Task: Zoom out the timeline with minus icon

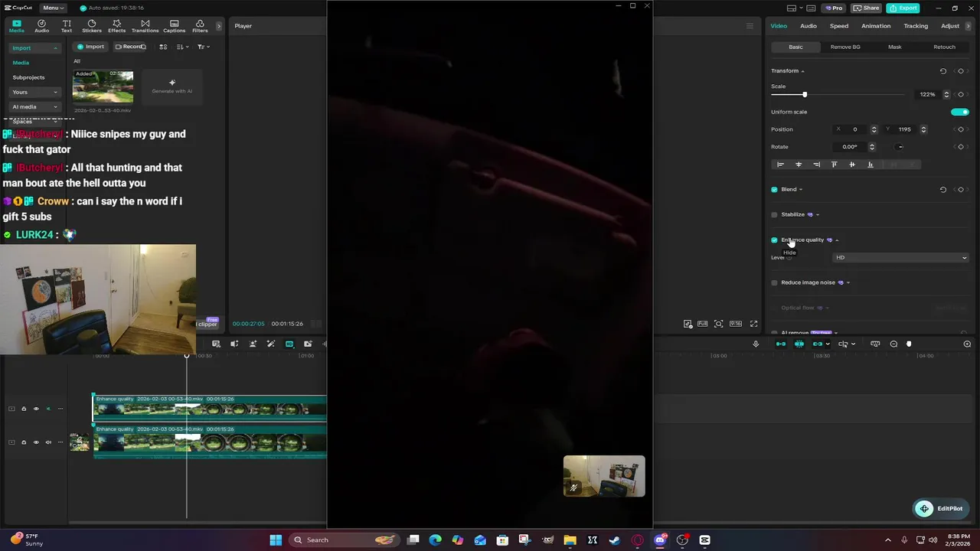Action: (893, 344)
